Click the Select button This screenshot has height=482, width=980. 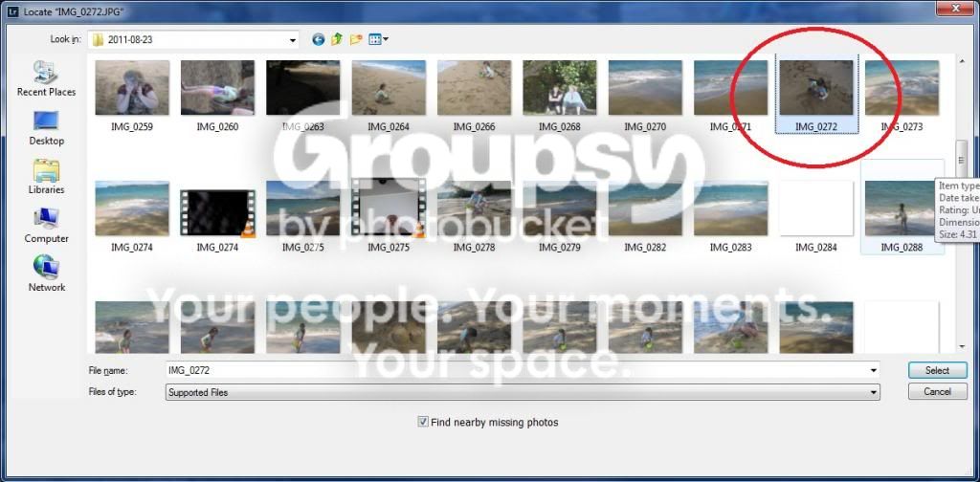[938, 370]
